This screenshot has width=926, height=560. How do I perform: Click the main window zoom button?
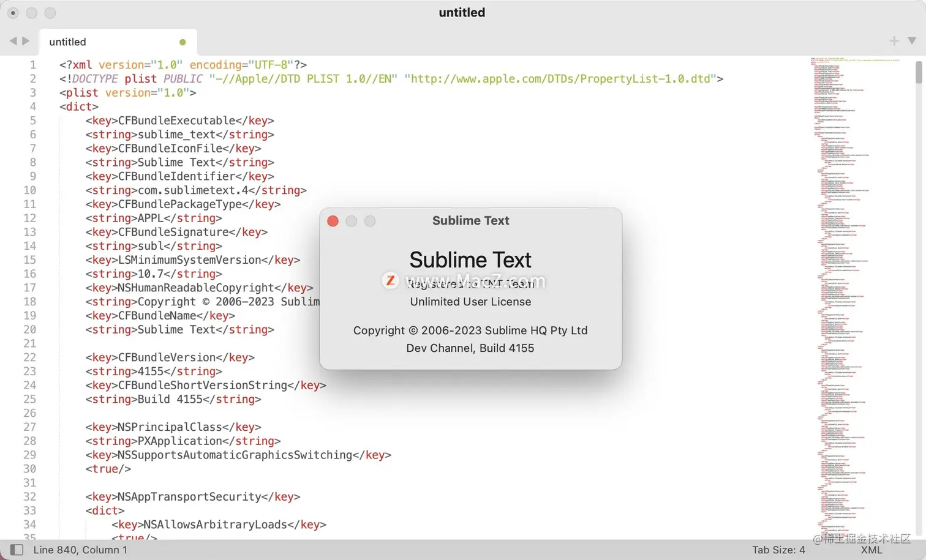50,13
